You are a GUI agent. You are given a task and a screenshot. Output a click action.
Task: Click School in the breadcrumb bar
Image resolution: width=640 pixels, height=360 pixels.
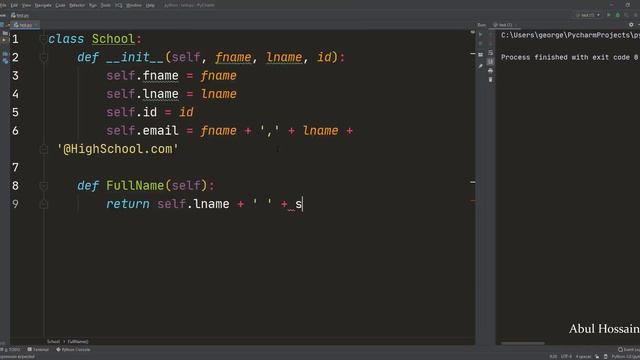click(53, 342)
